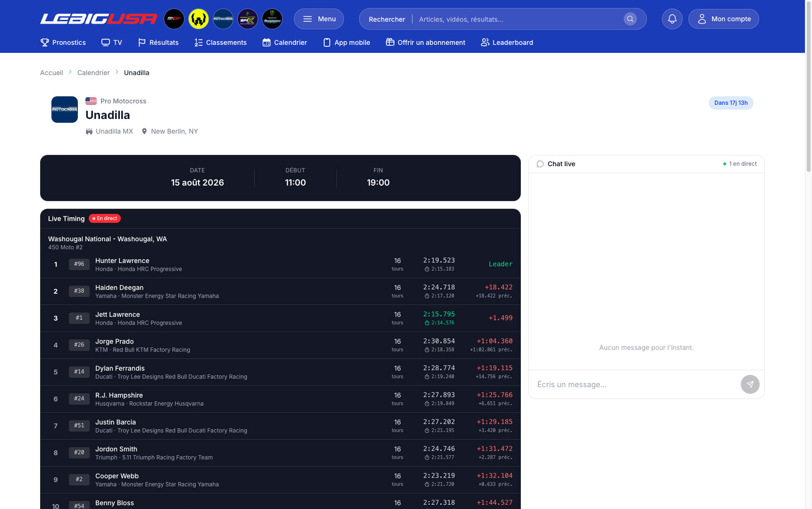This screenshot has width=812, height=509.
Task: Select rider Justin Barcia
Action: (116, 422)
